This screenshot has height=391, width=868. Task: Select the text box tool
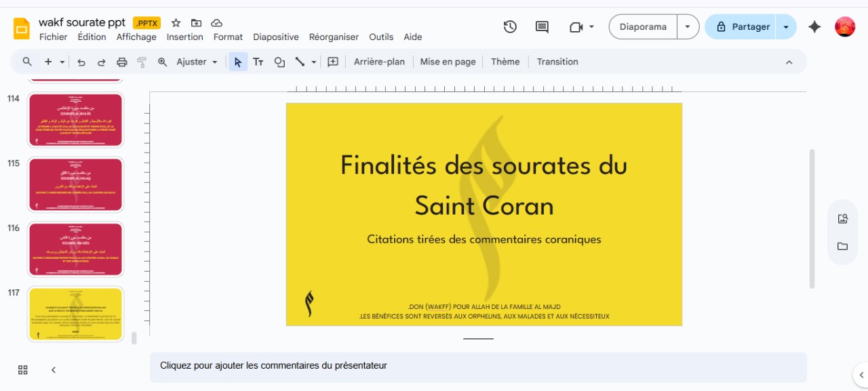point(258,62)
